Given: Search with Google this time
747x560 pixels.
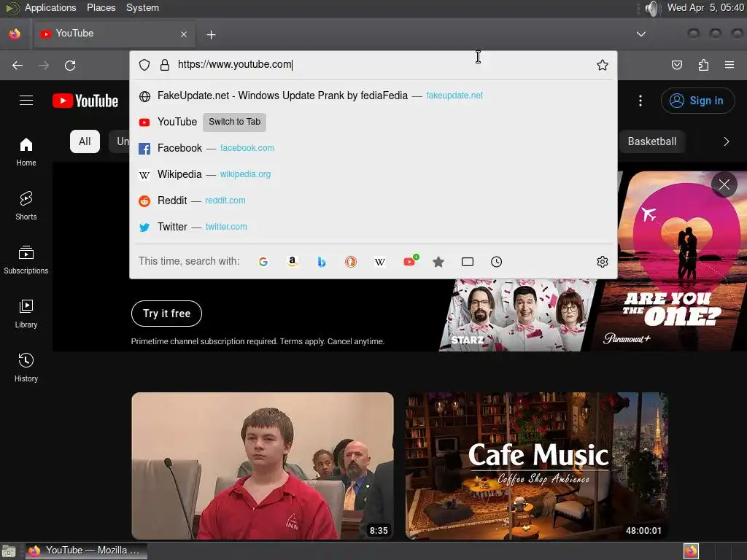Looking at the screenshot, I should (x=263, y=262).
